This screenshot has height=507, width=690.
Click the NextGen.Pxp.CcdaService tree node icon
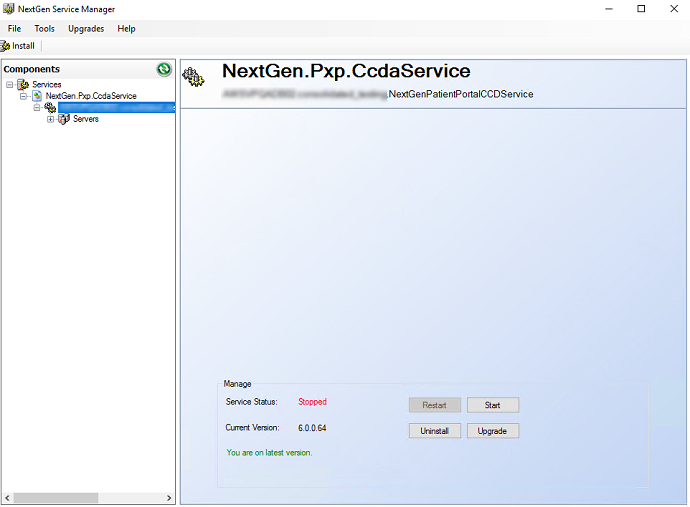point(37,96)
